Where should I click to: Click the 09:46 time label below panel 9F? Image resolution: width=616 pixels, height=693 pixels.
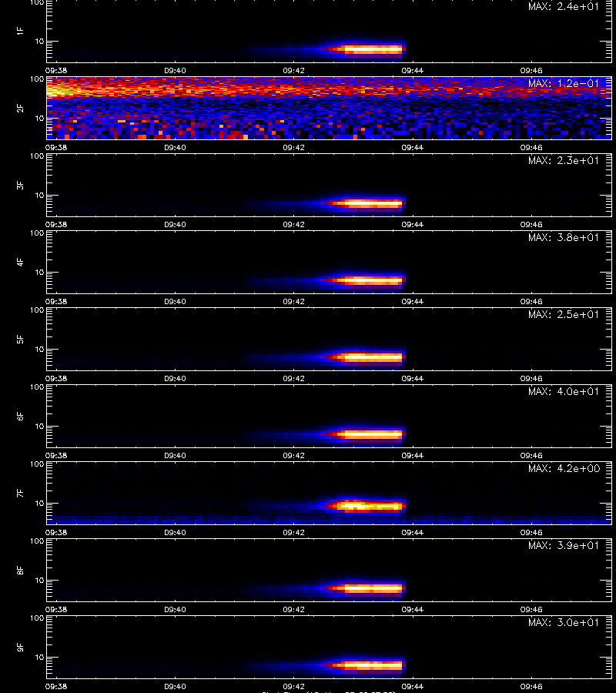(x=531, y=686)
